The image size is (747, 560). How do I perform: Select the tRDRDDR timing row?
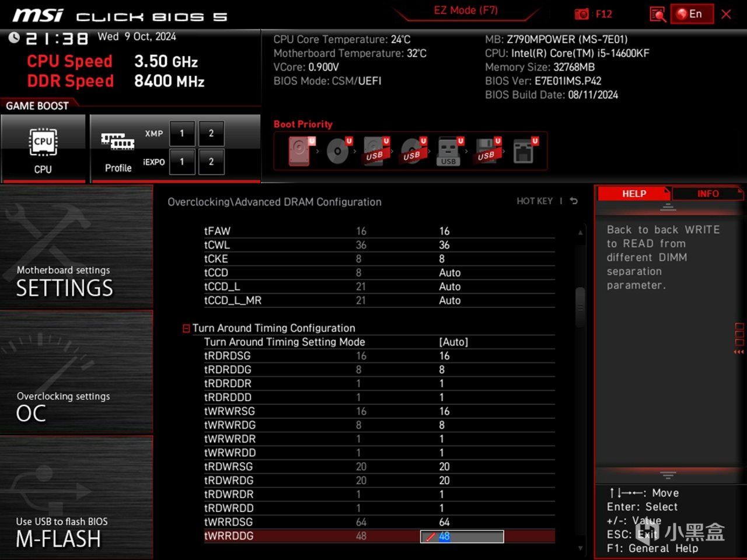point(379,384)
